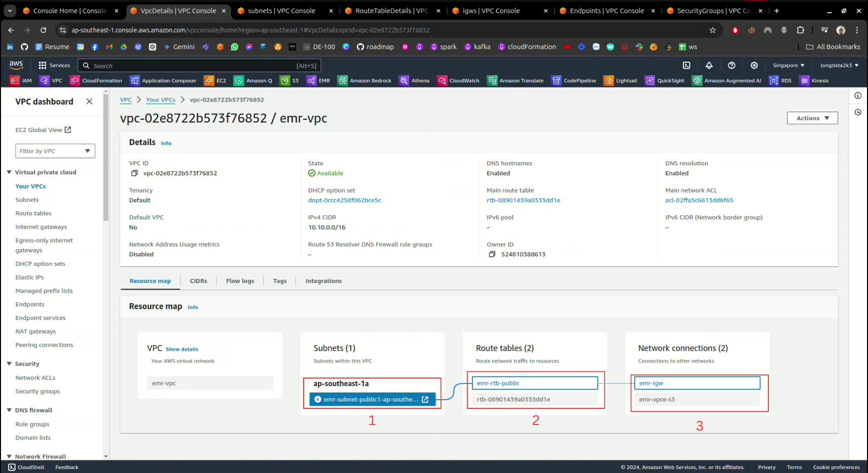The width and height of the screenshot is (868, 473).
Task: Open the EMR service shortcut
Action: point(319,81)
